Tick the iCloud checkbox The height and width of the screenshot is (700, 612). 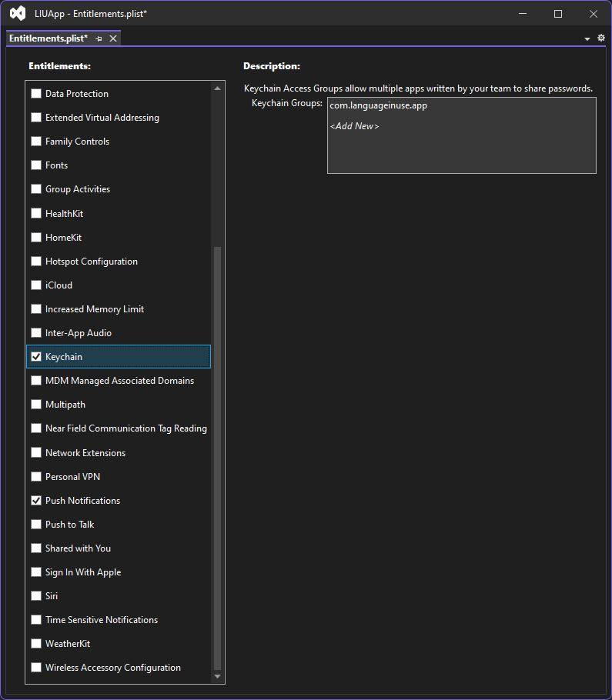(x=36, y=285)
